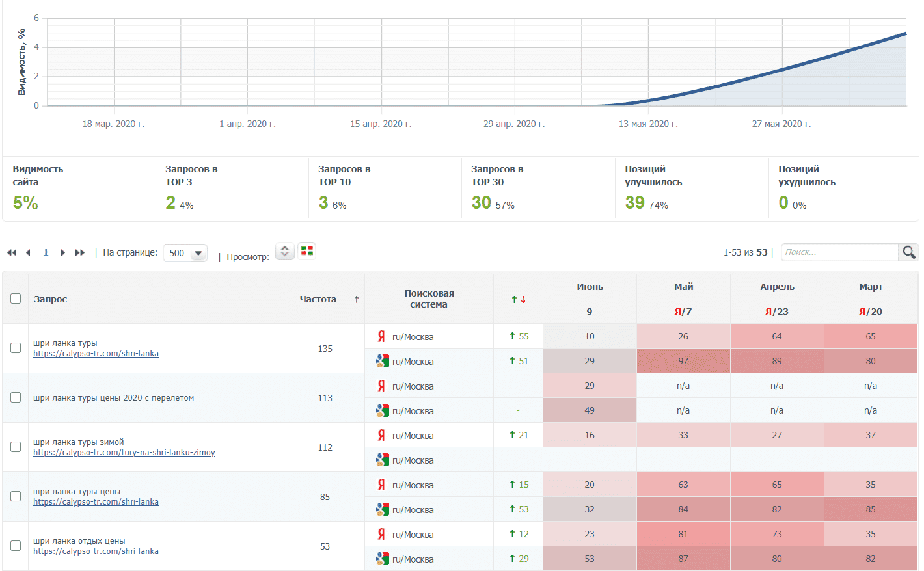Click the Запрос column header
The image size is (924, 571).
[x=51, y=299]
